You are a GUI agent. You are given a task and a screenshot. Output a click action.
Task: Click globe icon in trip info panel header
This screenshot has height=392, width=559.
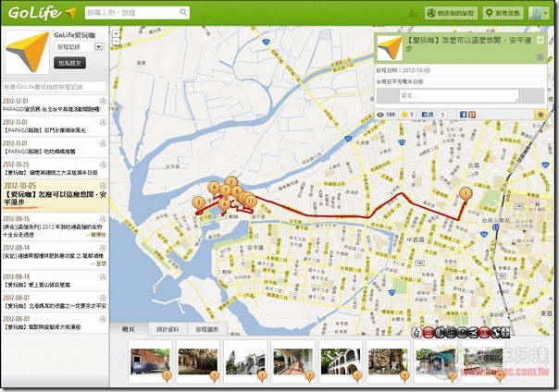(540, 57)
